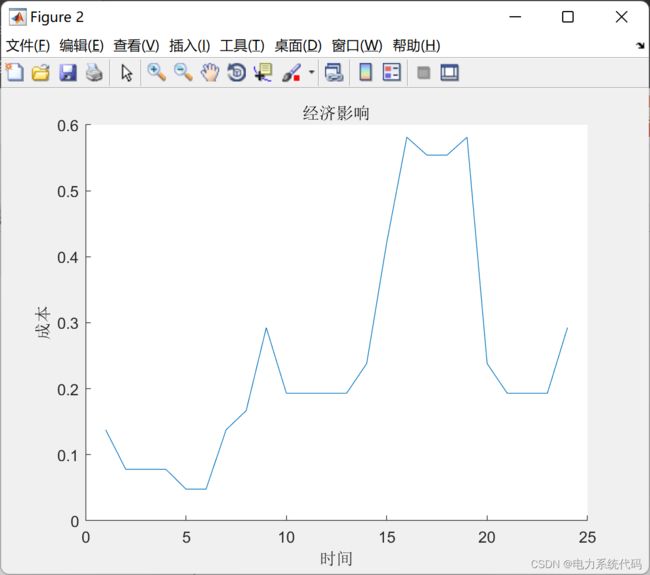Image resolution: width=650 pixels, height=575 pixels.
Task: Activate the Brush data tool
Action: (x=291, y=73)
